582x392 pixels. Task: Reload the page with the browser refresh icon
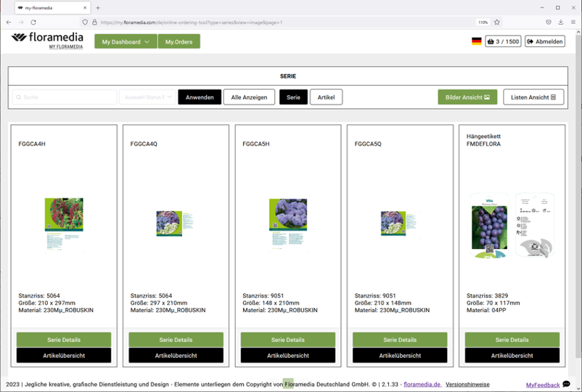[33, 23]
